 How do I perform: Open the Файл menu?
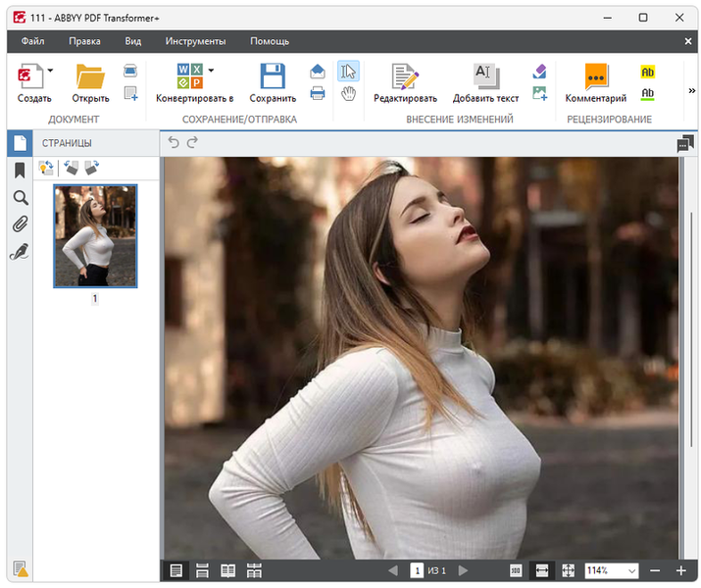pos(32,41)
